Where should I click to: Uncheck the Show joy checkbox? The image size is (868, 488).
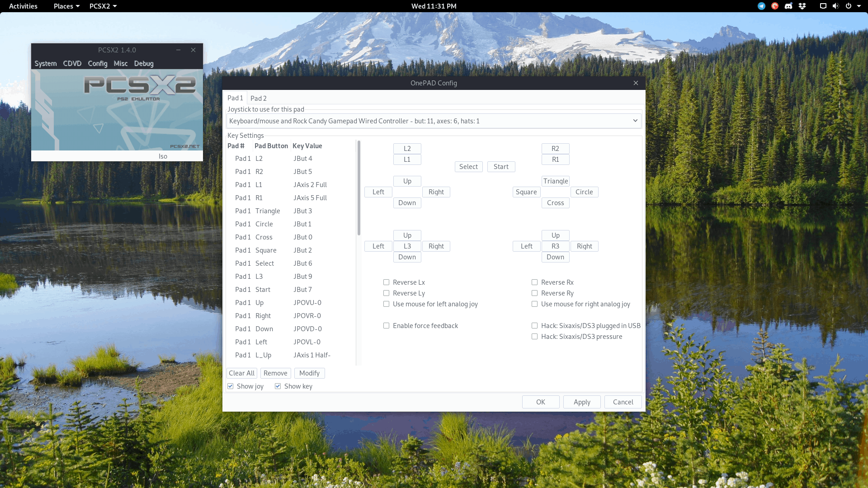231,386
